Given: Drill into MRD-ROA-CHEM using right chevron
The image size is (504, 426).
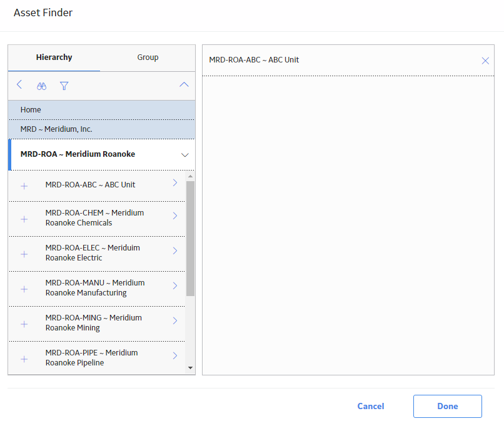Looking at the screenshot, I should (175, 215).
